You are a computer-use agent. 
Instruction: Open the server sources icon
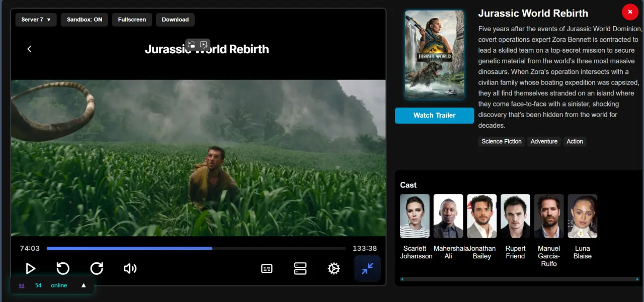point(300,268)
